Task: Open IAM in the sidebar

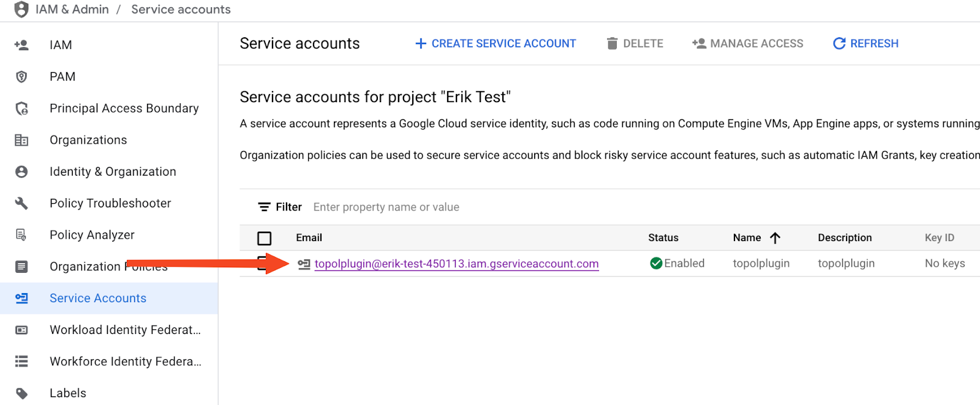Action: [x=61, y=45]
